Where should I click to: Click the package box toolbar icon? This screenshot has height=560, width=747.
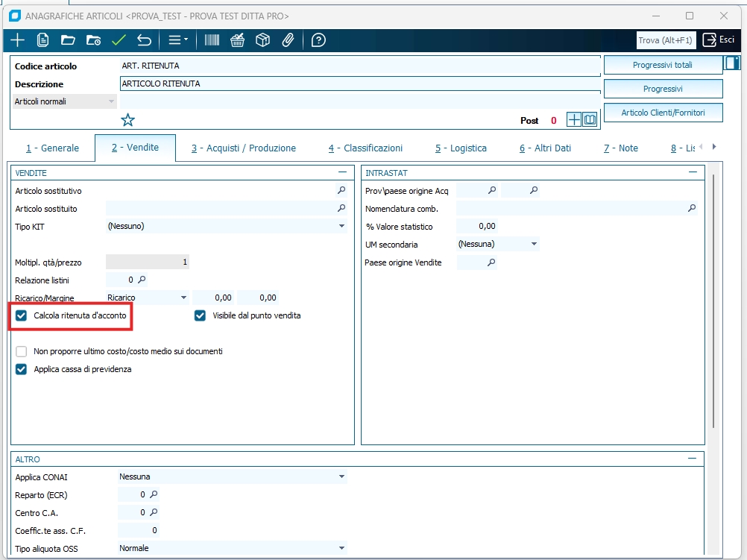click(262, 40)
